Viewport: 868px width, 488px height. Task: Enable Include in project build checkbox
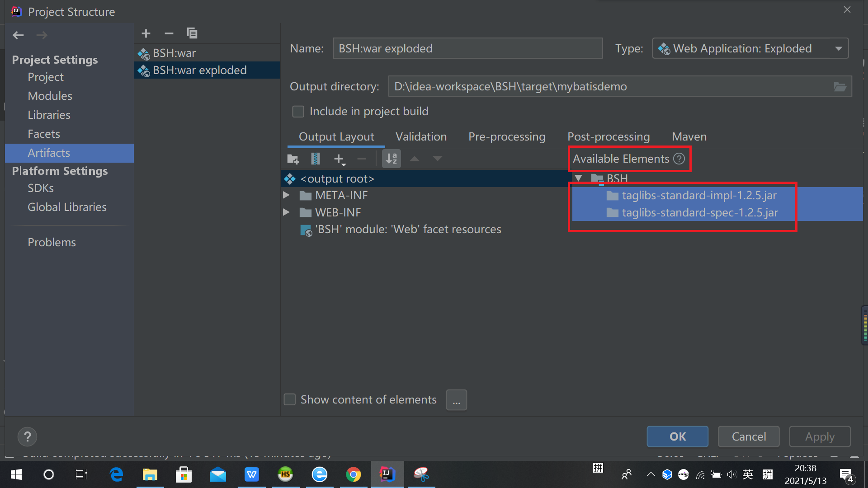pyautogui.click(x=298, y=112)
